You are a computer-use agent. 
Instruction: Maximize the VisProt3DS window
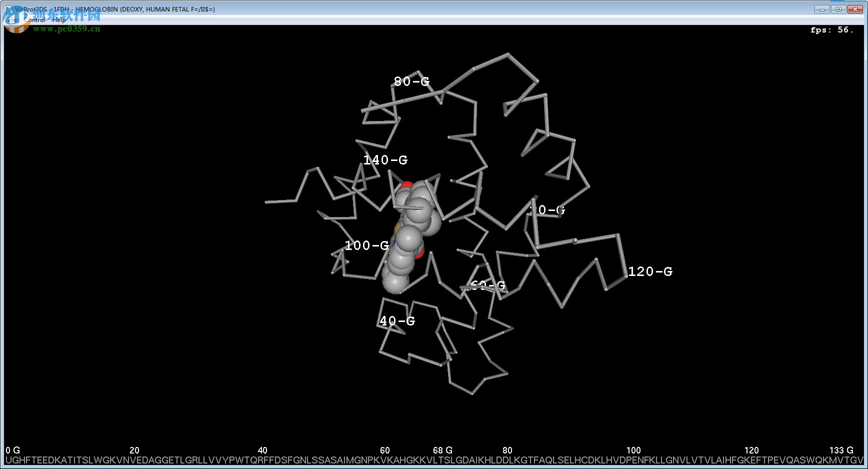838,9
